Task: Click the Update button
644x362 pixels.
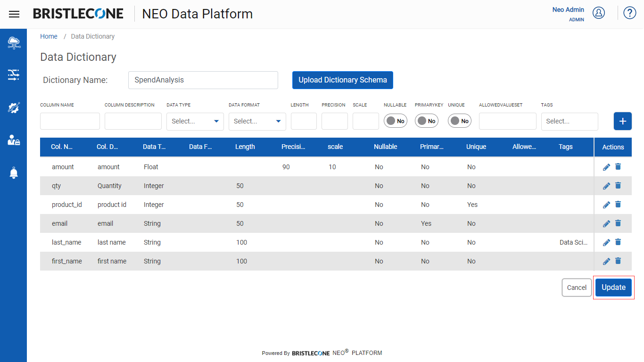Action: pyautogui.click(x=613, y=288)
